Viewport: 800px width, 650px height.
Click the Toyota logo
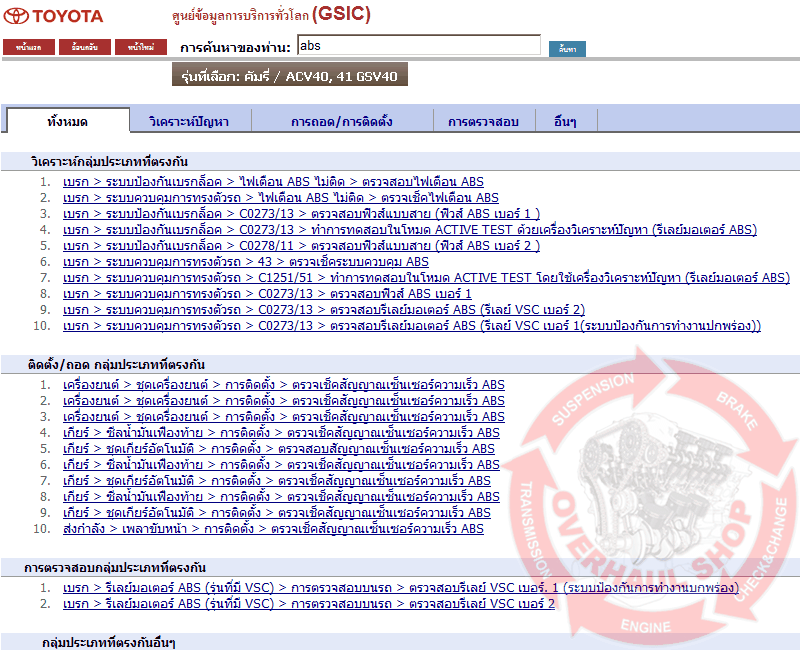pos(54,16)
